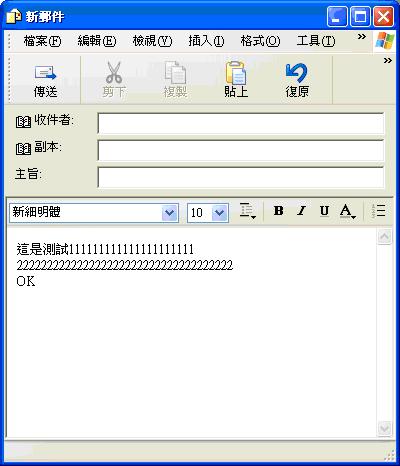Open the paragraph style dropdown icon

click(x=247, y=211)
